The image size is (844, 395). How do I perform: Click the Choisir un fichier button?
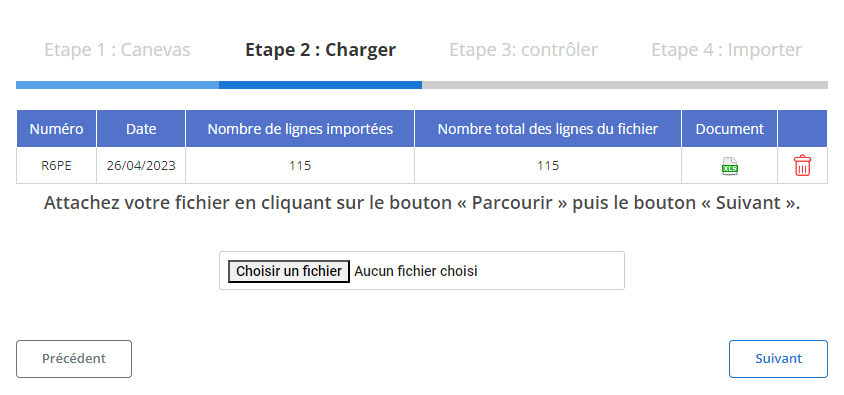coord(289,271)
